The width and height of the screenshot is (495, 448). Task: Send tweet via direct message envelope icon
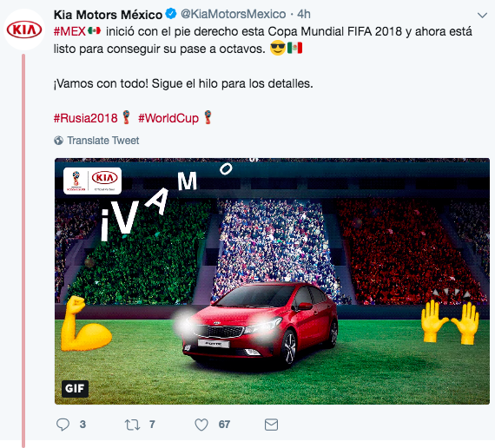pos(271,425)
